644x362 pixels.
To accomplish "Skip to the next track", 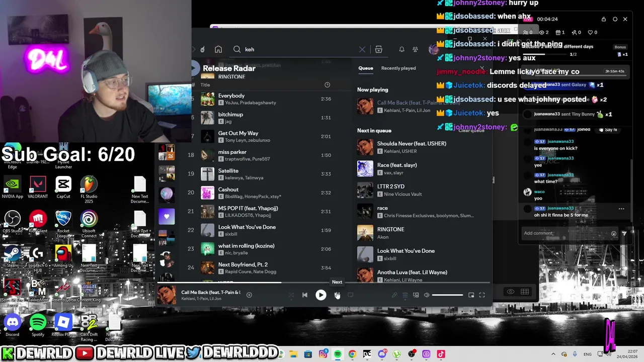I will (x=337, y=295).
